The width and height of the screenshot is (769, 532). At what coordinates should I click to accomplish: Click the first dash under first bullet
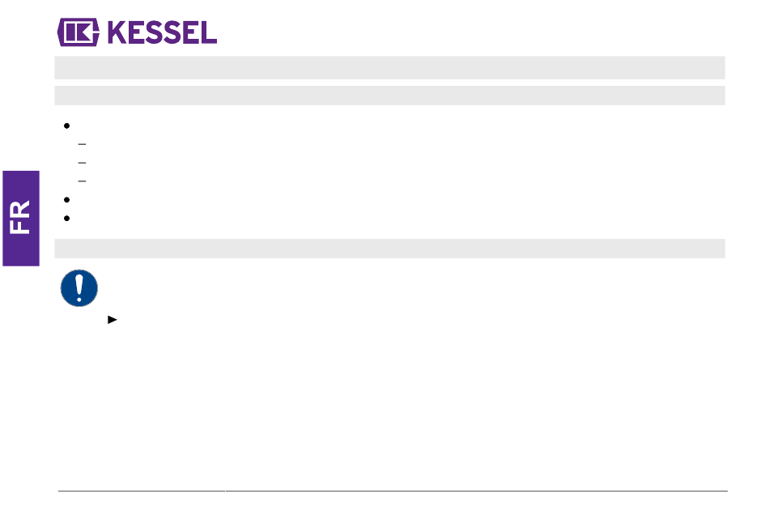(82, 144)
